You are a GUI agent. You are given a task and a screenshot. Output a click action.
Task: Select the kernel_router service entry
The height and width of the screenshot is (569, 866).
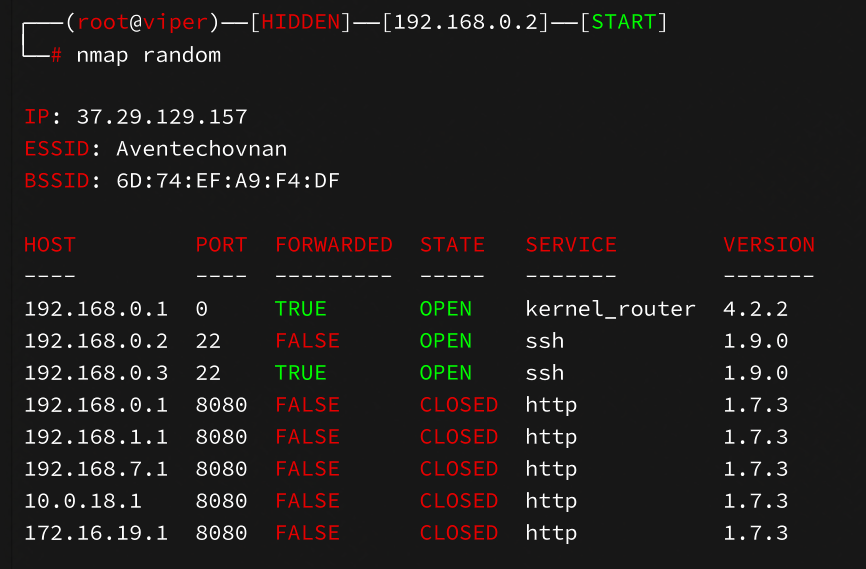[x=610, y=309]
